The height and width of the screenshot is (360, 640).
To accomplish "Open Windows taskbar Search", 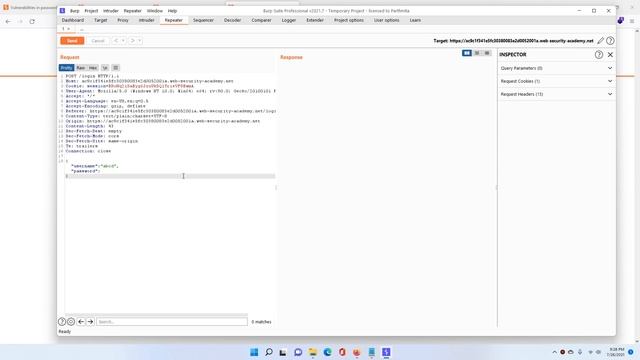I will (x=269, y=352).
